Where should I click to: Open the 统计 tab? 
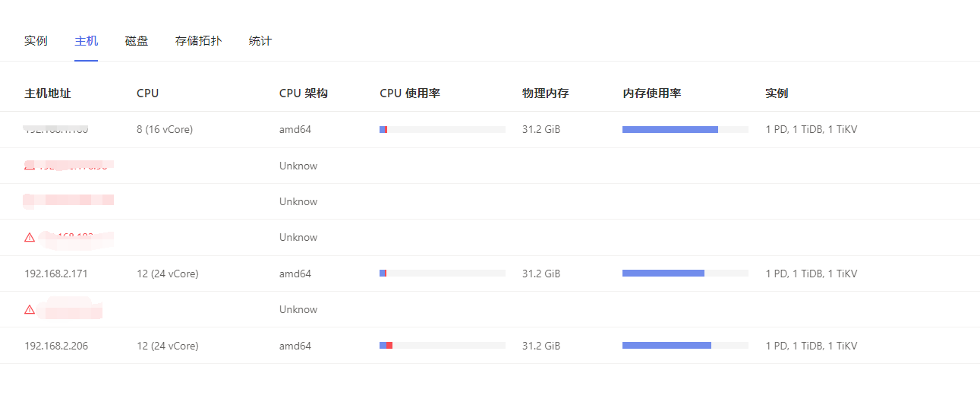tap(260, 41)
